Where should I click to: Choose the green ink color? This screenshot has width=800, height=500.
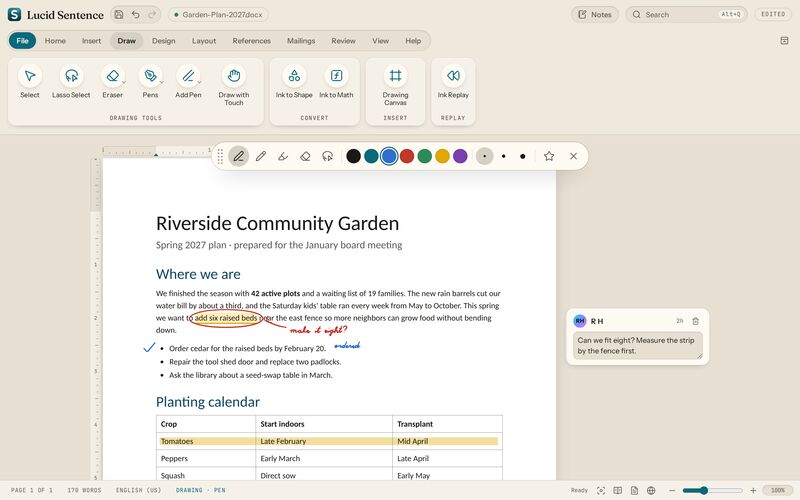pos(424,156)
